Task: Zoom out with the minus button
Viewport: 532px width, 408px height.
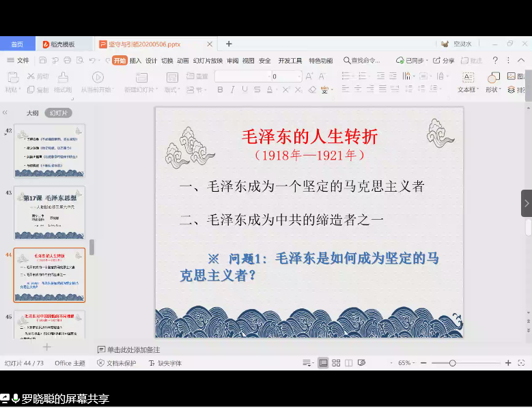Action: coord(423,363)
